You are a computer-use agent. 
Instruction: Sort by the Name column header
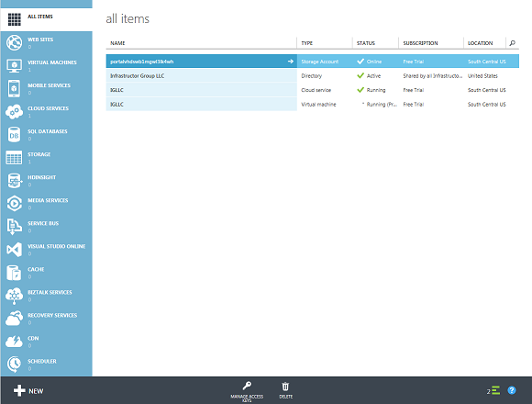(117, 43)
